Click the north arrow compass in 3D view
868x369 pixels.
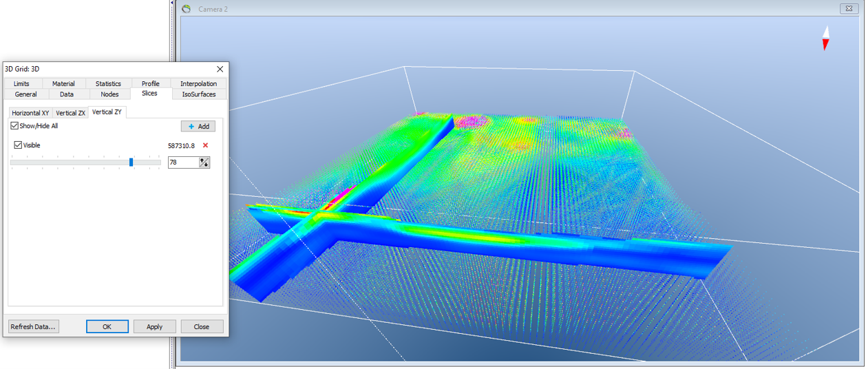click(825, 39)
